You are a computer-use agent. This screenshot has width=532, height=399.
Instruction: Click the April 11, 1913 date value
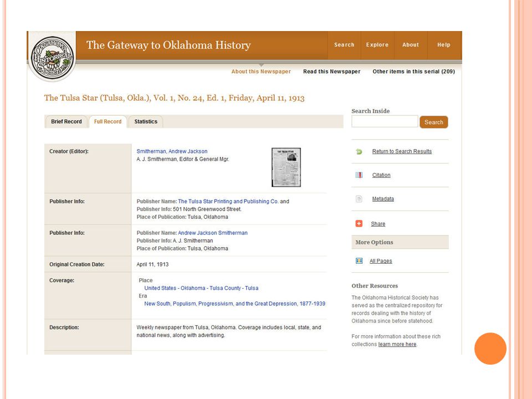[x=152, y=264]
